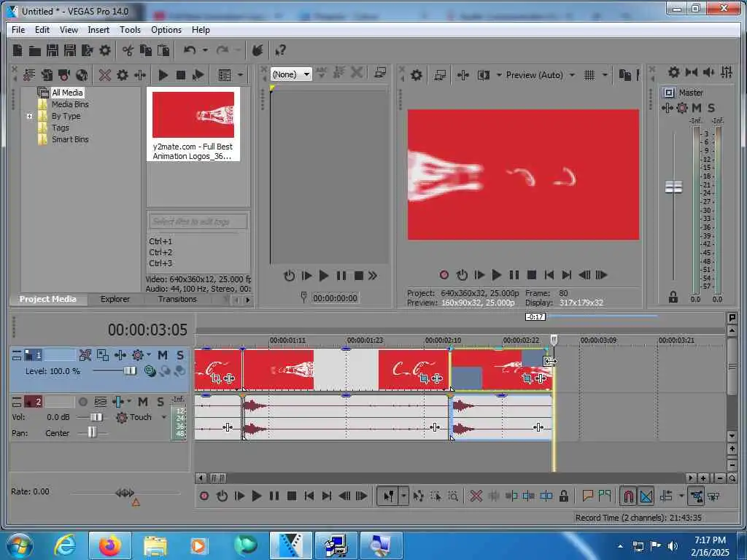Open the File menu

click(18, 29)
